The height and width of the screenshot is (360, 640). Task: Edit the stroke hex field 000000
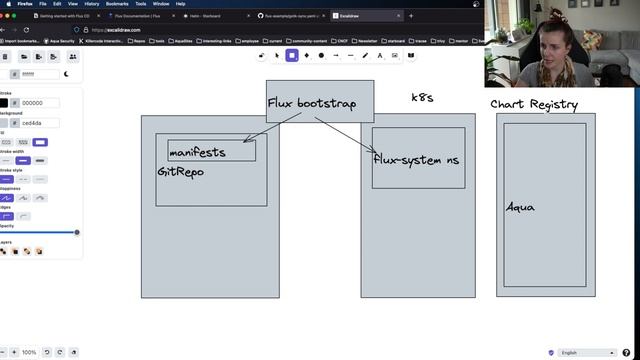[x=40, y=103]
